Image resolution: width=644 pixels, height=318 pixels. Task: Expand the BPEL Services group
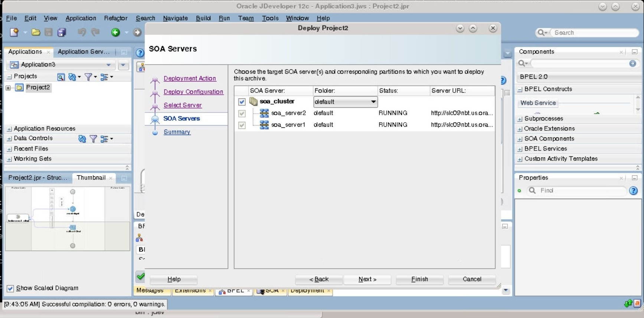click(x=520, y=149)
